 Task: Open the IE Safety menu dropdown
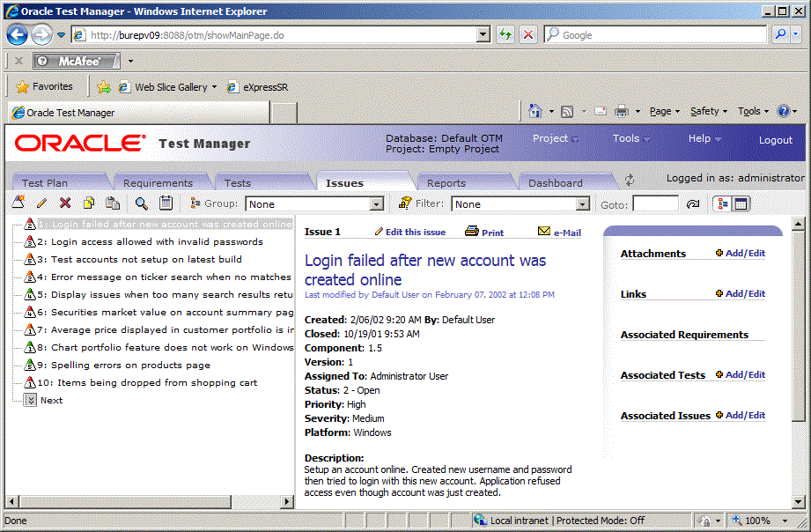point(709,111)
